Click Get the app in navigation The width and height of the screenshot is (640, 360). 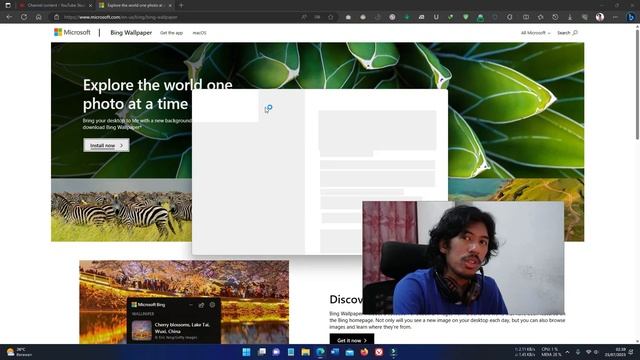tap(171, 33)
